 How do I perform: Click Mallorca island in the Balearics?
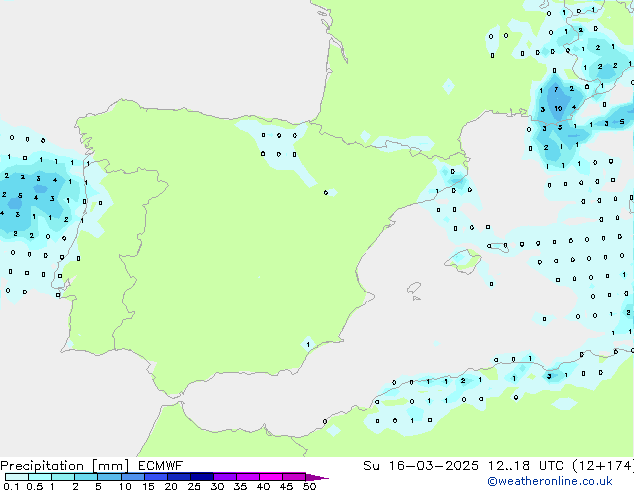coord(466,262)
